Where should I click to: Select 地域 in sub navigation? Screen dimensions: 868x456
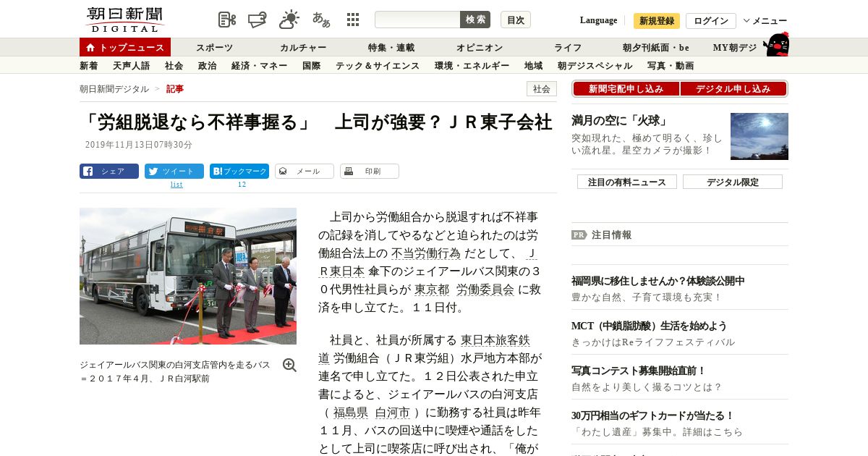tap(533, 66)
